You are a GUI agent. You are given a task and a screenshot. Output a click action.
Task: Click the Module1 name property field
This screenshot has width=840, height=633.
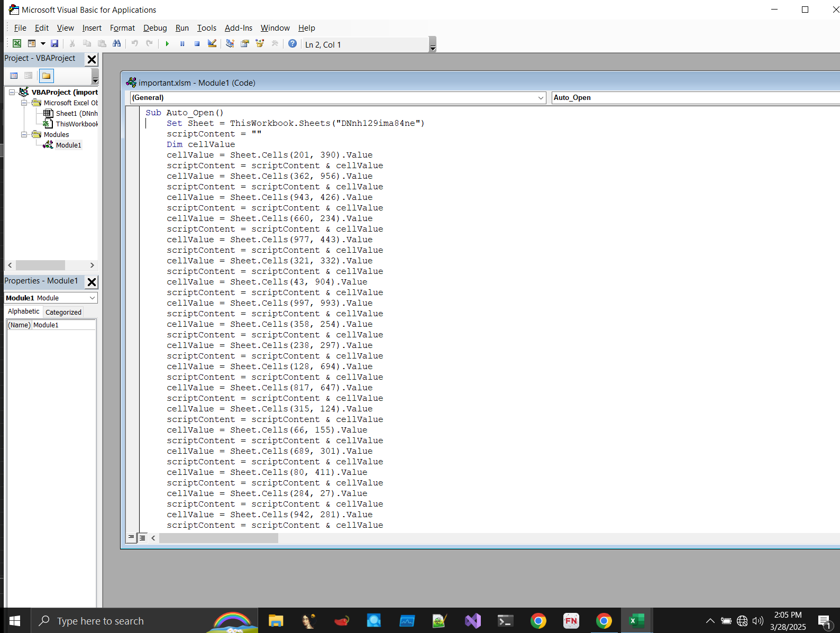click(x=64, y=325)
